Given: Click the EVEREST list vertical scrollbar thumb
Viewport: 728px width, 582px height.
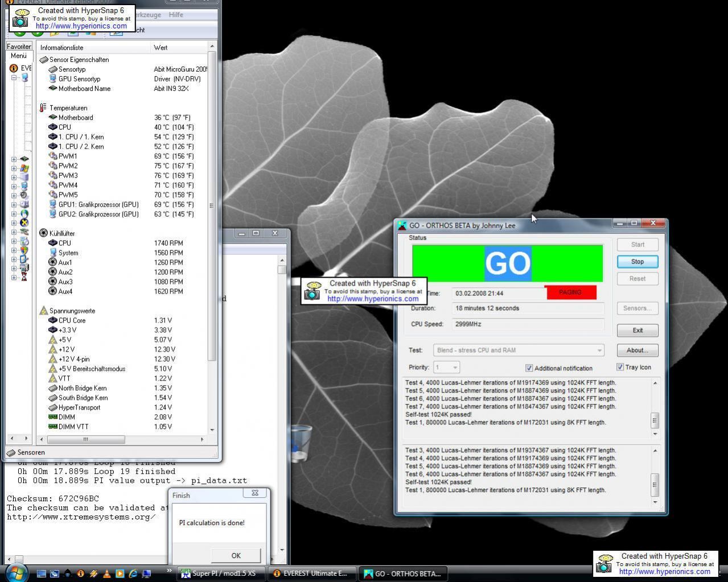Looking at the screenshot, I should [x=212, y=205].
